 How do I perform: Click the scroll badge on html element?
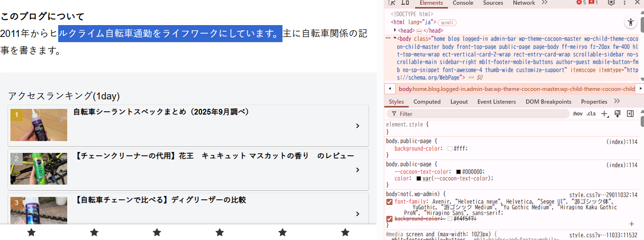(x=447, y=23)
